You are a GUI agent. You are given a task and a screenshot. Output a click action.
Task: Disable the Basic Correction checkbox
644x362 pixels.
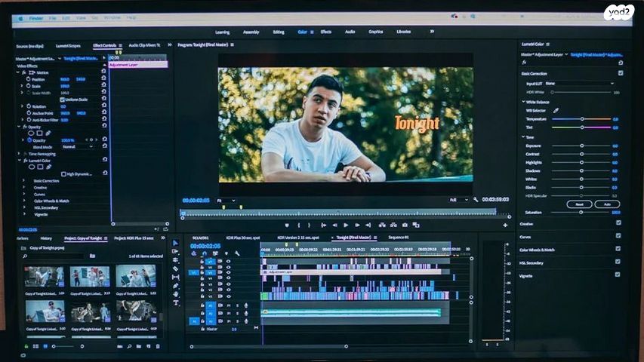click(621, 73)
